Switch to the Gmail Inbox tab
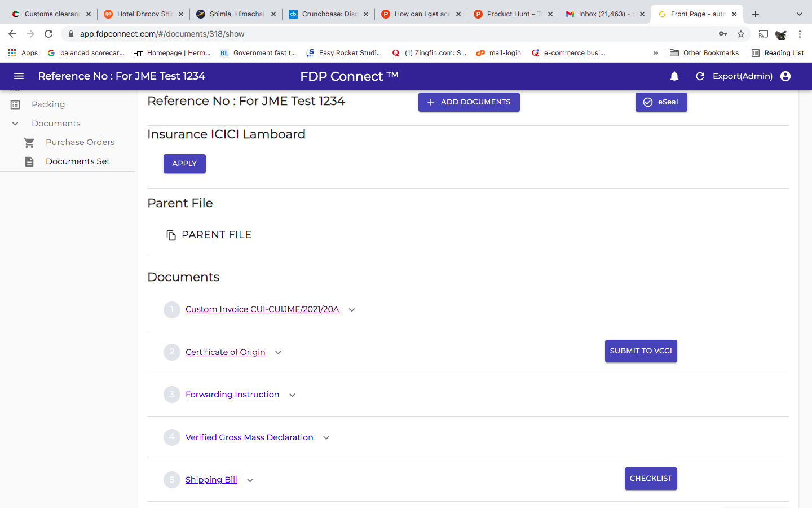 [x=605, y=14]
